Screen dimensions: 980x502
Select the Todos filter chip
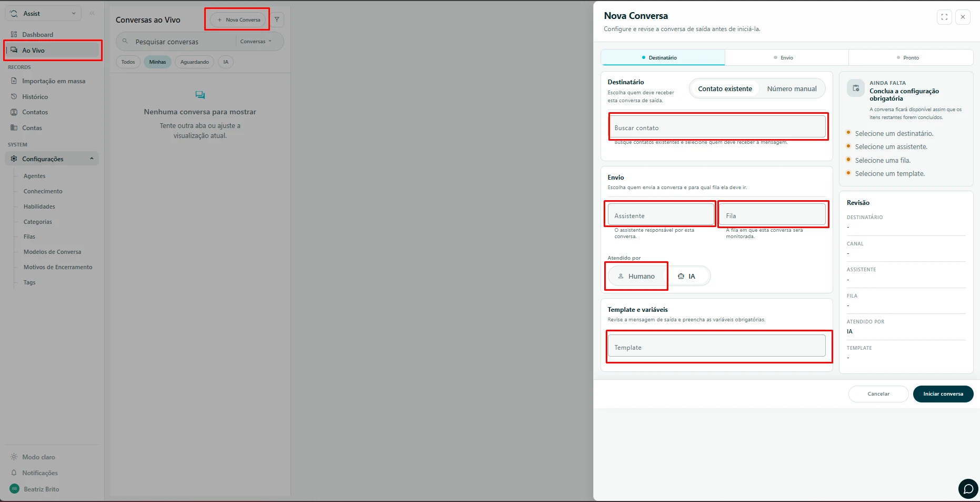[x=128, y=62]
